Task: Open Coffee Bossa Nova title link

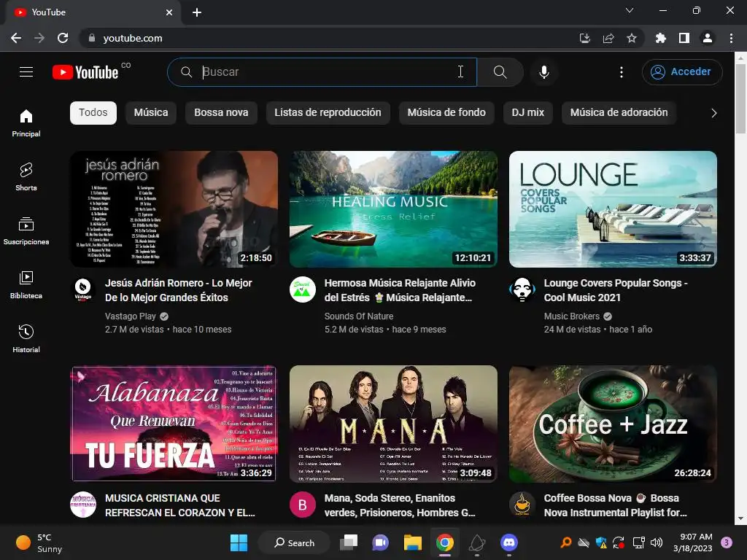Action: (616, 505)
